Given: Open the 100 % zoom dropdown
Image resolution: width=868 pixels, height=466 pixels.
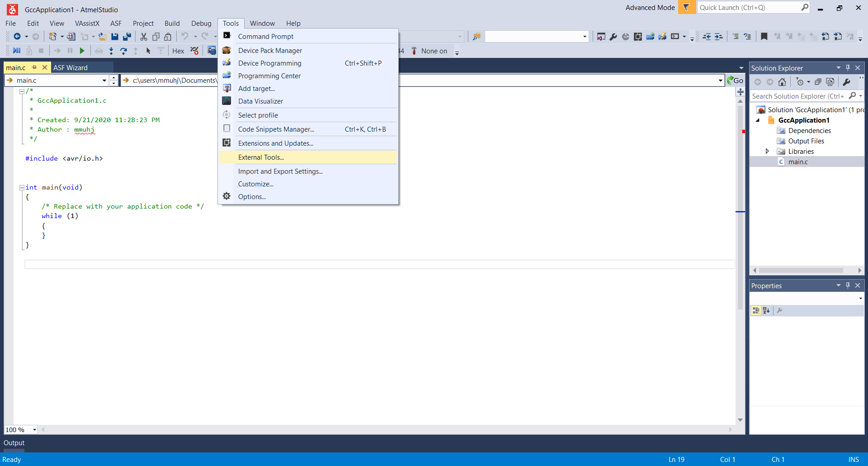Looking at the screenshot, I should [34, 430].
